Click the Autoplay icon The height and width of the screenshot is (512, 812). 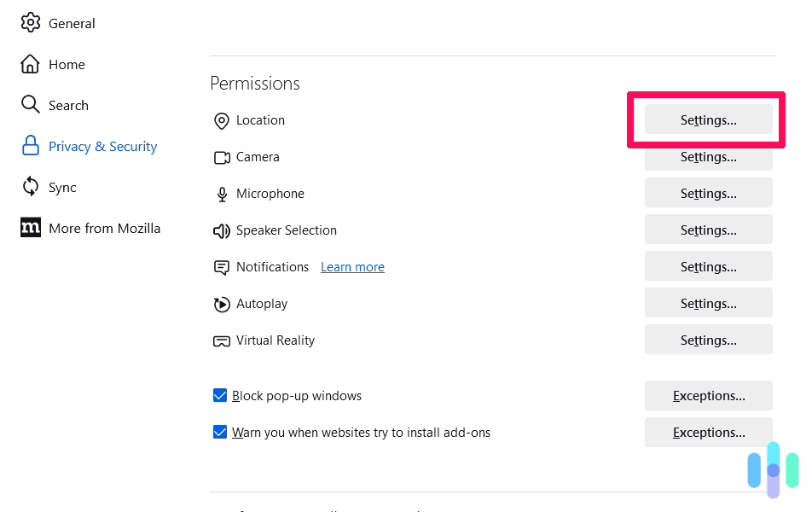222,304
